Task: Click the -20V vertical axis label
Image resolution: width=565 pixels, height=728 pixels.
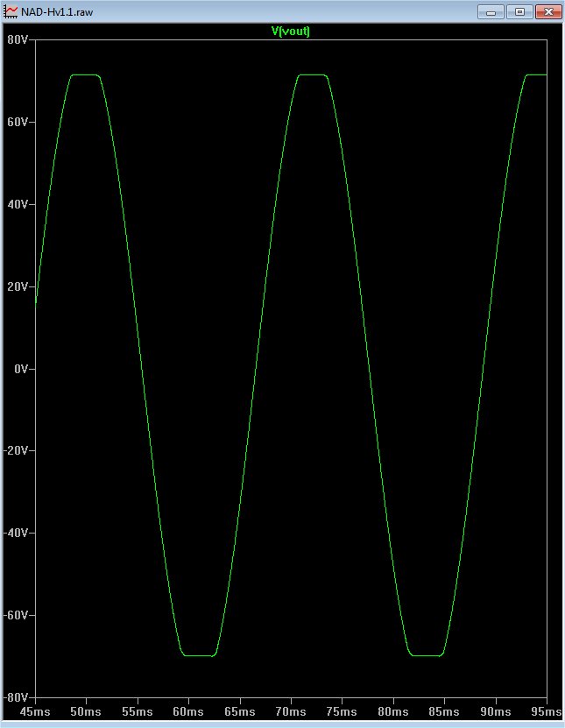Action: [17, 451]
